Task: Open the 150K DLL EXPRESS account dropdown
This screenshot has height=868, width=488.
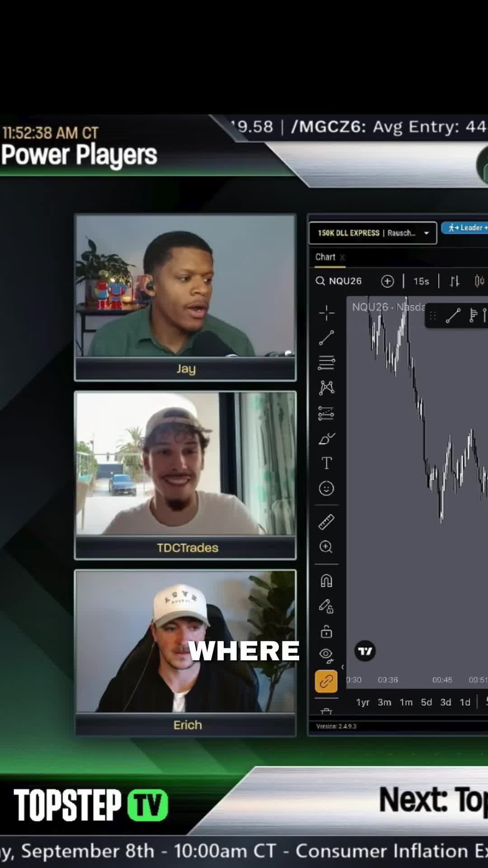Action: pyautogui.click(x=373, y=233)
